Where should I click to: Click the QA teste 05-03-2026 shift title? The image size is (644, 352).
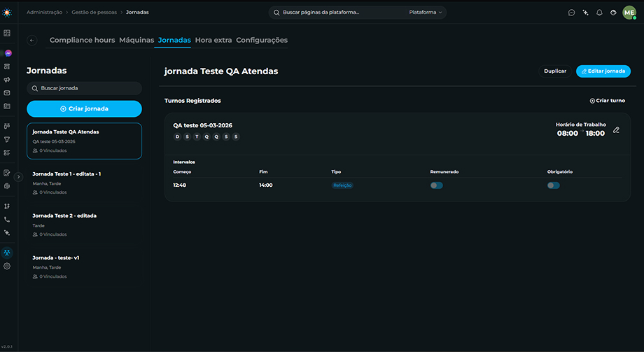[x=202, y=125]
